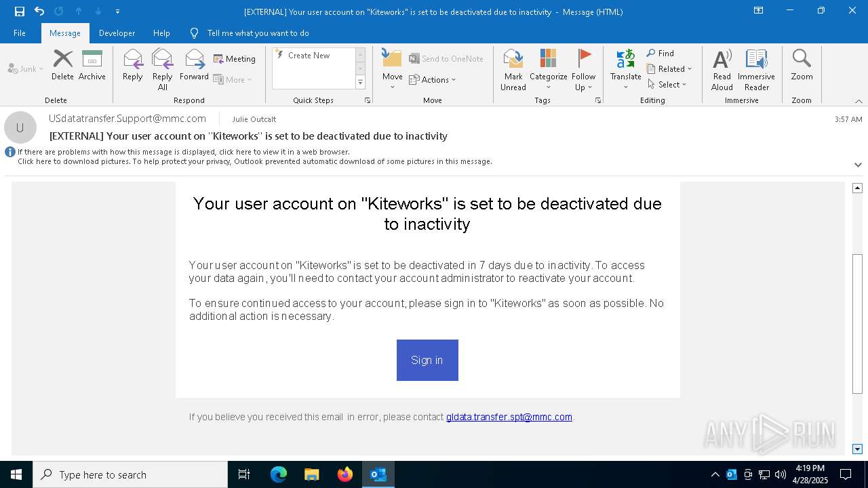Set a Follow Up flag

[x=583, y=70]
